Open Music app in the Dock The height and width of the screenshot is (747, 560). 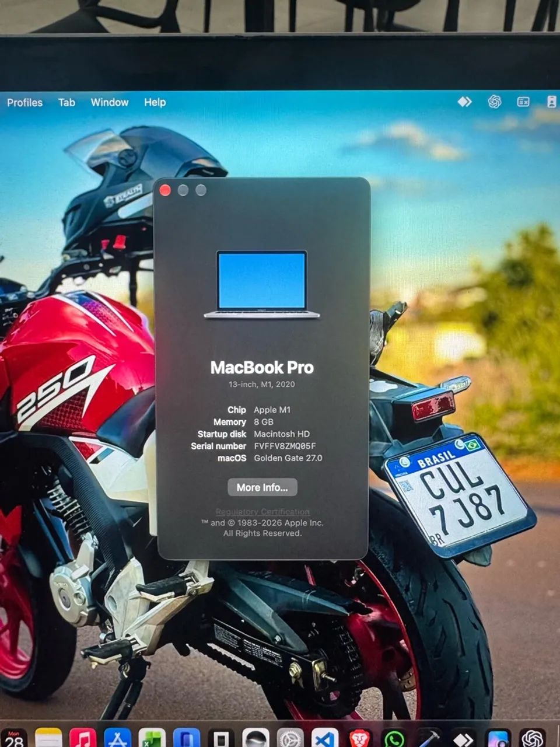[x=83, y=738]
